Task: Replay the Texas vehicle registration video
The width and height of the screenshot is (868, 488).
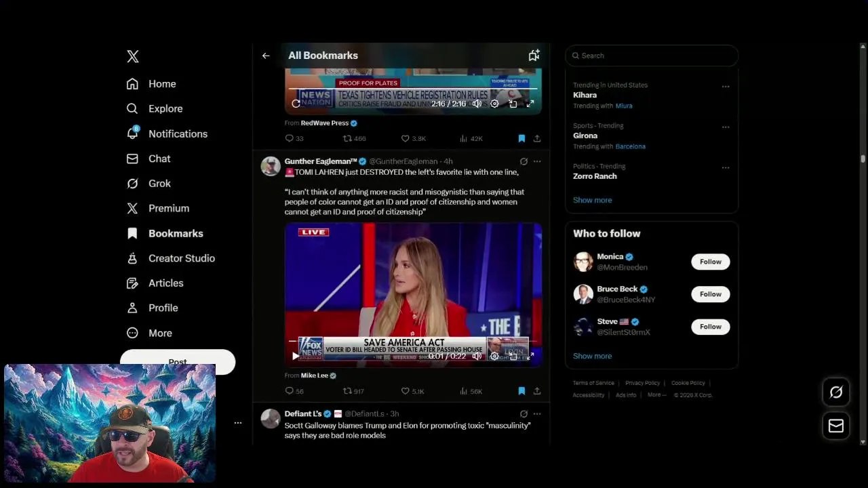Action: click(296, 104)
